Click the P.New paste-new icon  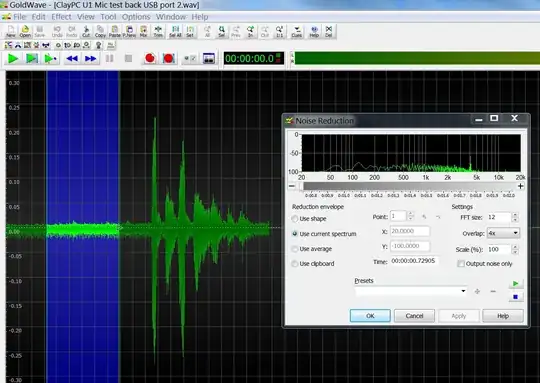click(x=129, y=31)
